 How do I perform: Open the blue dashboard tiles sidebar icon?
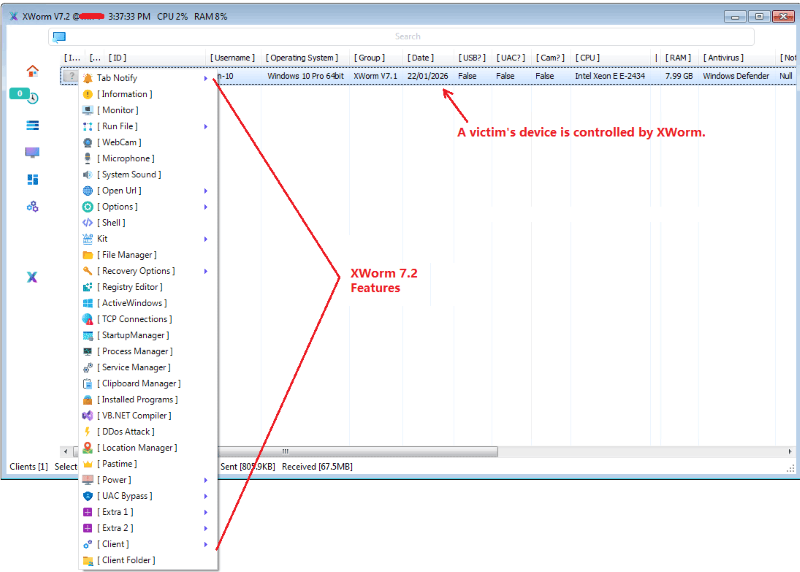[x=33, y=180]
